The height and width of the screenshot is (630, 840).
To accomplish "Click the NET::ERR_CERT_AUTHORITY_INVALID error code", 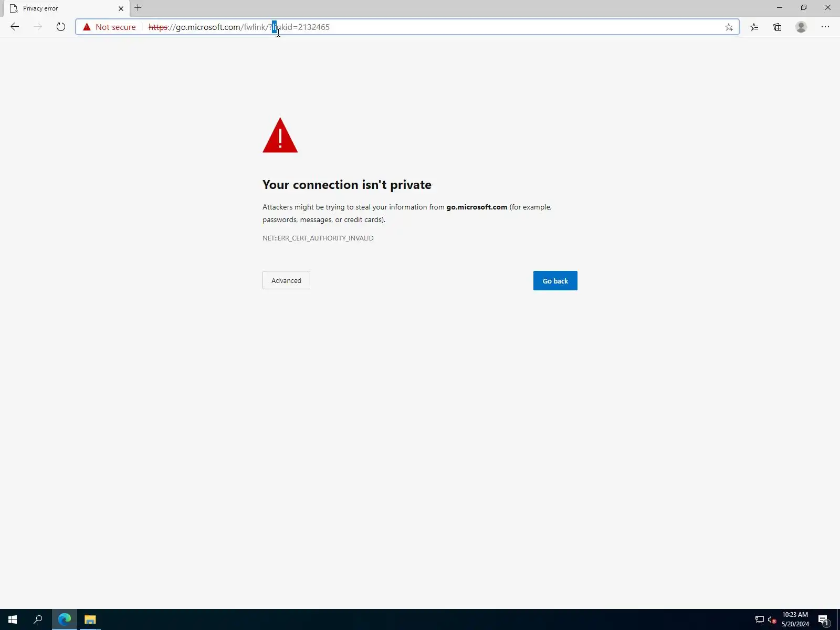I will click(x=318, y=238).
